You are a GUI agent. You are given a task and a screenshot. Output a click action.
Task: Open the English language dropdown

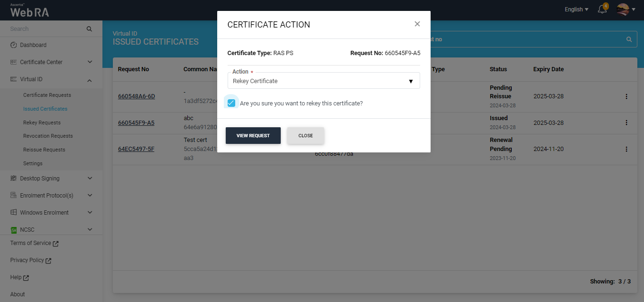[x=576, y=9]
